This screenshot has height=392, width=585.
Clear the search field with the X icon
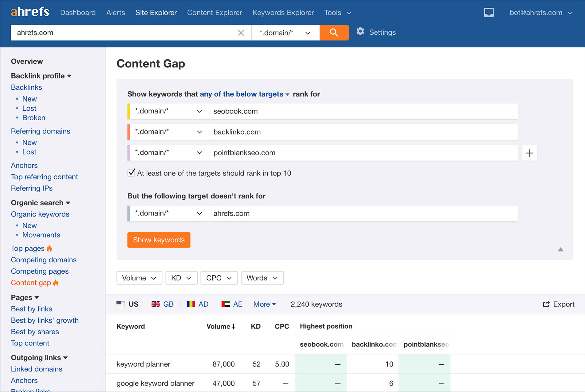point(241,32)
